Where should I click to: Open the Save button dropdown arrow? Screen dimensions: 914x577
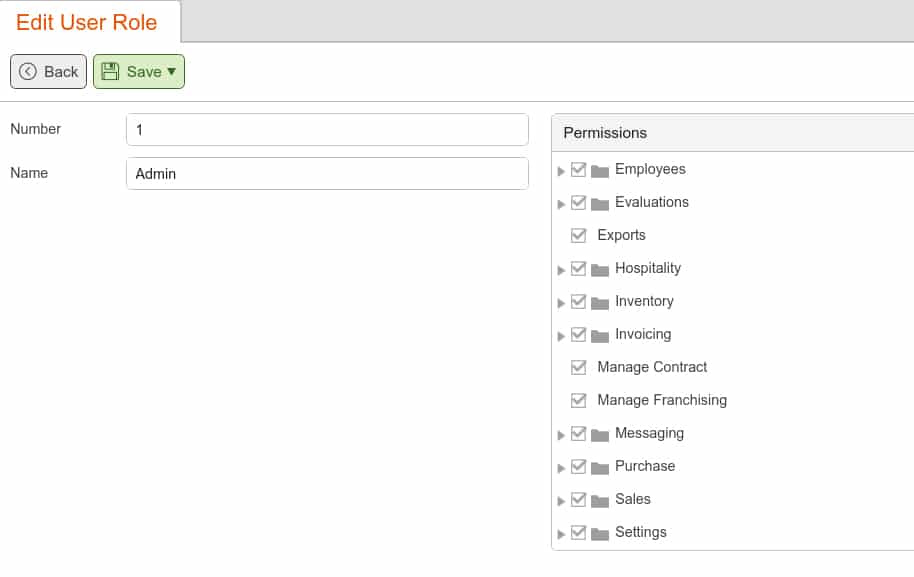pos(171,72)
